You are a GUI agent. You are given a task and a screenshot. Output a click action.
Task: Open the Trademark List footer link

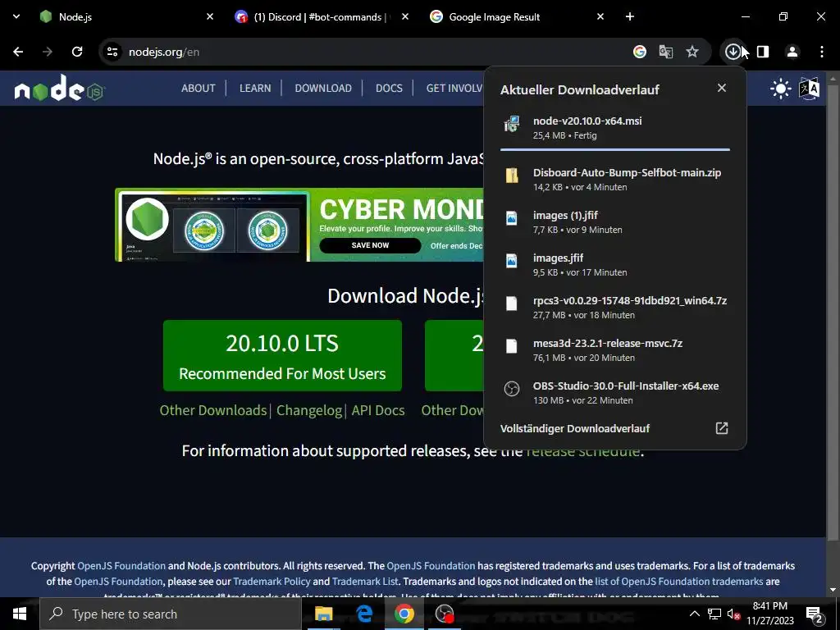point(365,582)
